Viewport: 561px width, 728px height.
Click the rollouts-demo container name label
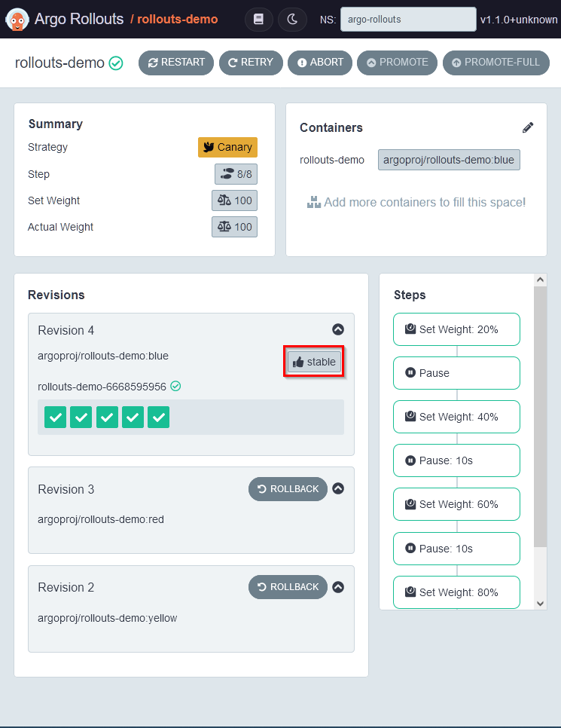pos(332,160)
